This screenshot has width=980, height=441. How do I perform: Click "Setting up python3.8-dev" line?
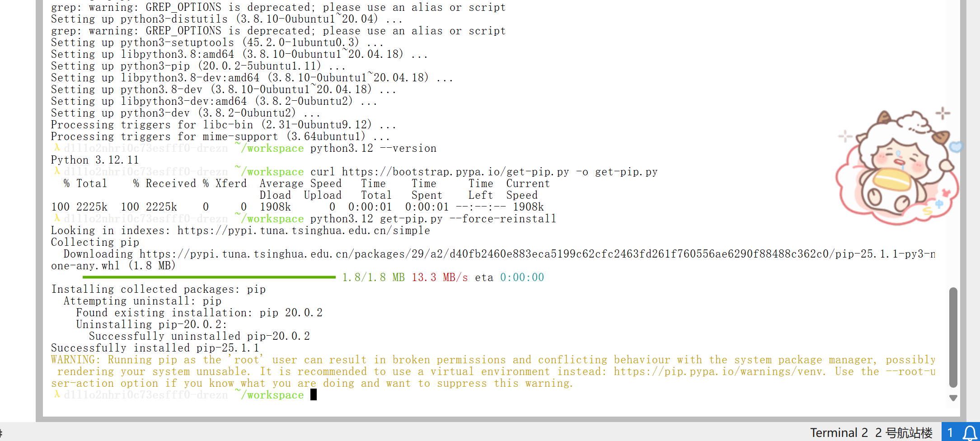click(223, 89)
